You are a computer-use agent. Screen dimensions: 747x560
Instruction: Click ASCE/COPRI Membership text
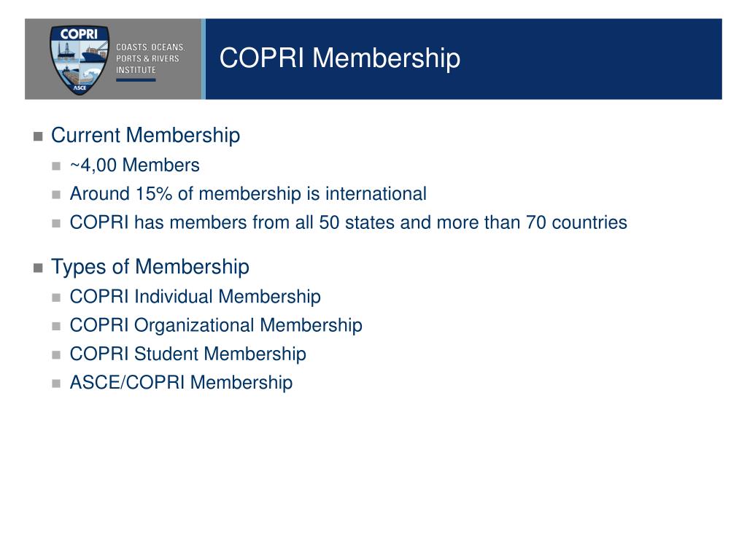[181, 382]
